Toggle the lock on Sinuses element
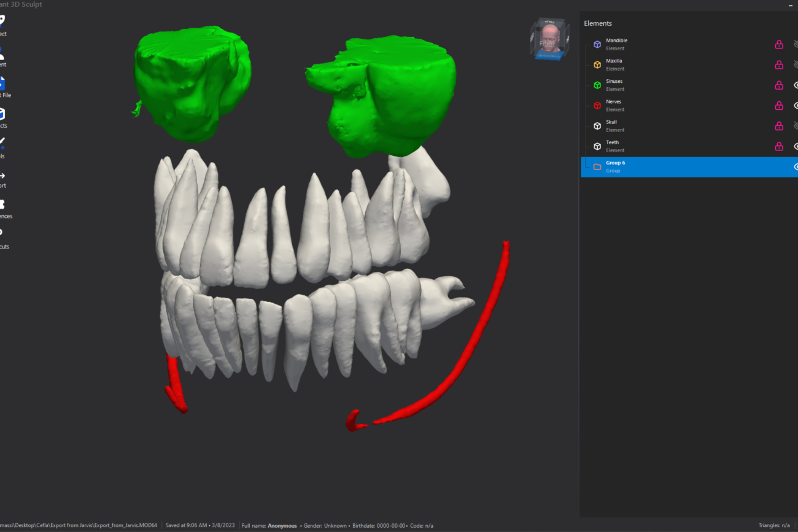 (x=779, y=85)
